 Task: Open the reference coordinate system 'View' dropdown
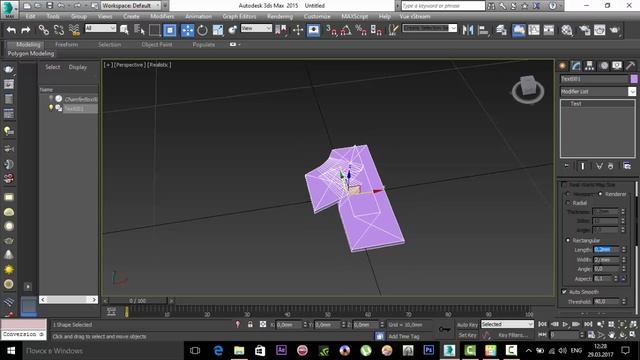(256, 28)
